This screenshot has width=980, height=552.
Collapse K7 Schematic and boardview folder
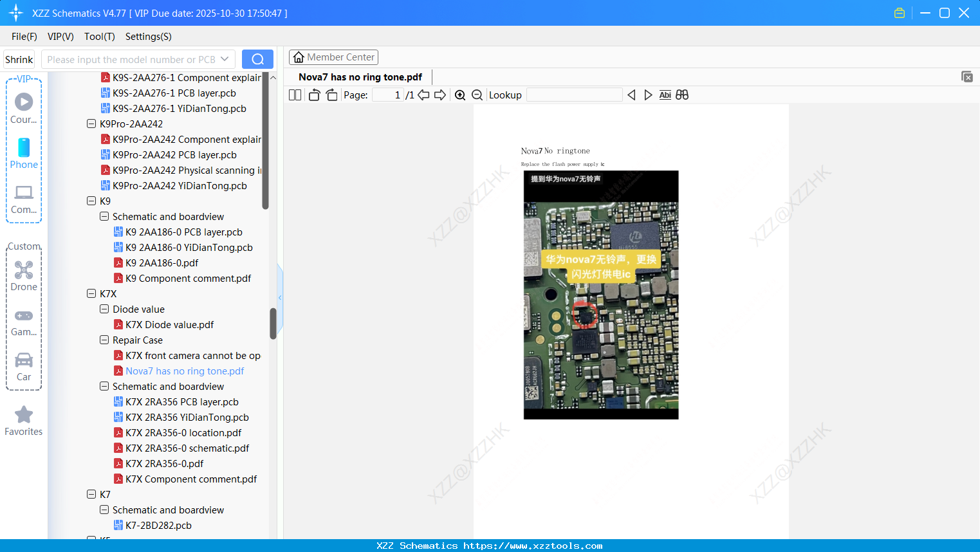pos(104,510)
